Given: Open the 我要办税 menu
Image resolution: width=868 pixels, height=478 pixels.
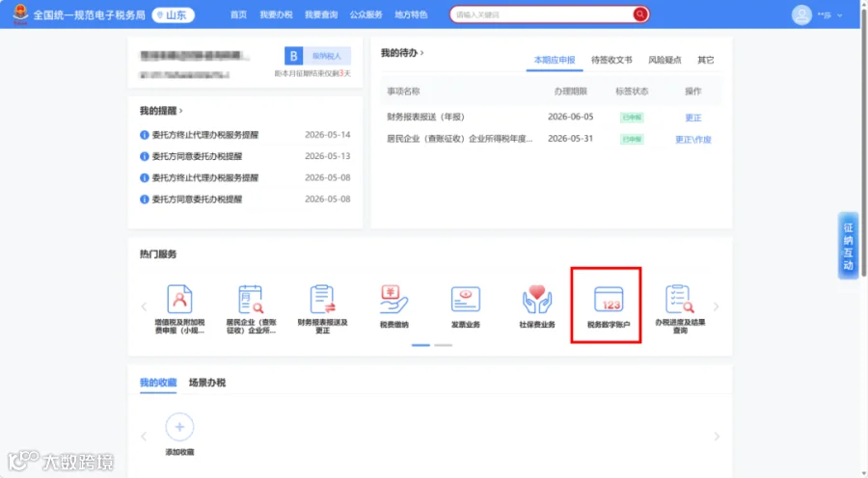Looking at the screenshot, I should pyautogui.click(x=276, y=15).
